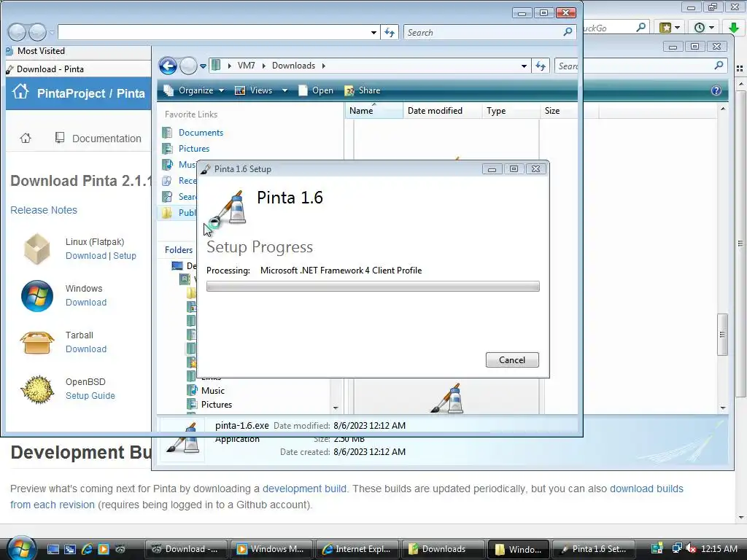Viewport: 747px width, 560px height.
Task: Open explorer Help question mark icon
Action: pyautogui.click(x=716, y=90)
